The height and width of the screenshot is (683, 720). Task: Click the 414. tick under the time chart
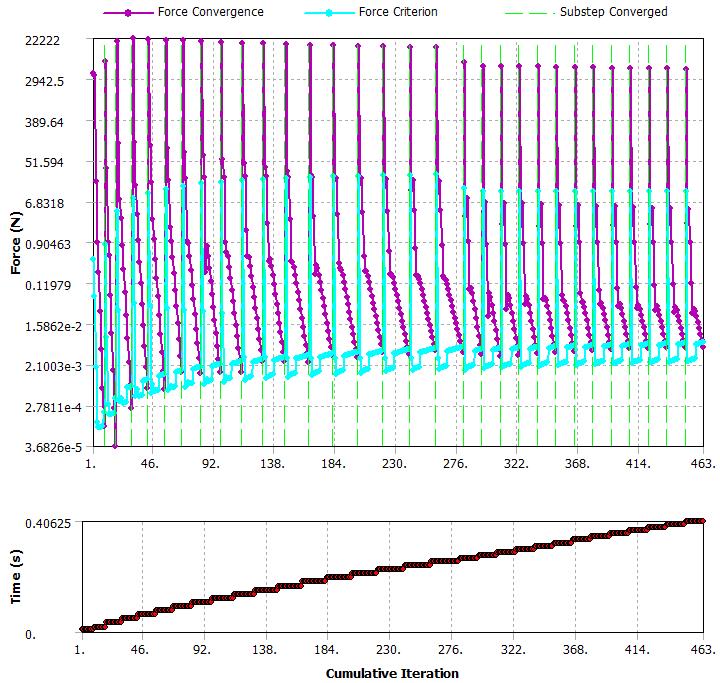tap(637, 649)
